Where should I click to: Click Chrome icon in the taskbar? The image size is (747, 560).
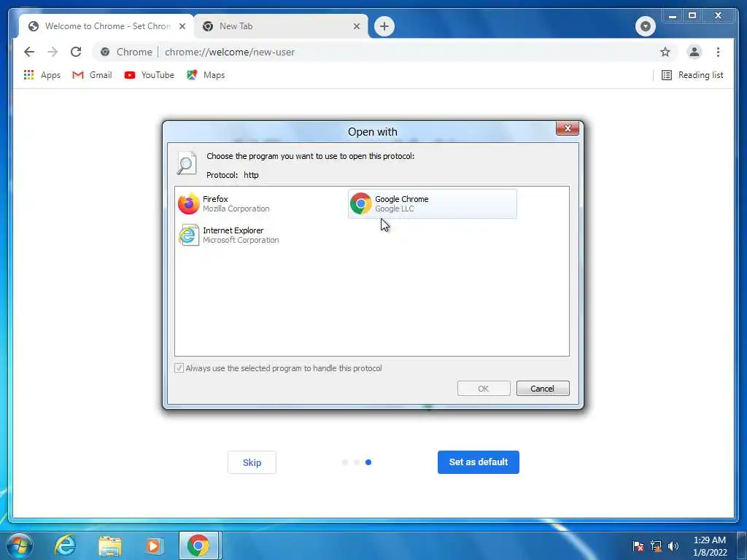[198, 545]
